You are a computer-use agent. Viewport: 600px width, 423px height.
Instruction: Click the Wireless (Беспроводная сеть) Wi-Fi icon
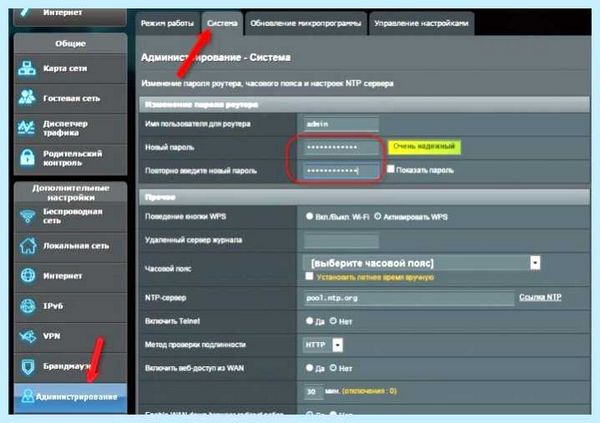coord(28,216)
